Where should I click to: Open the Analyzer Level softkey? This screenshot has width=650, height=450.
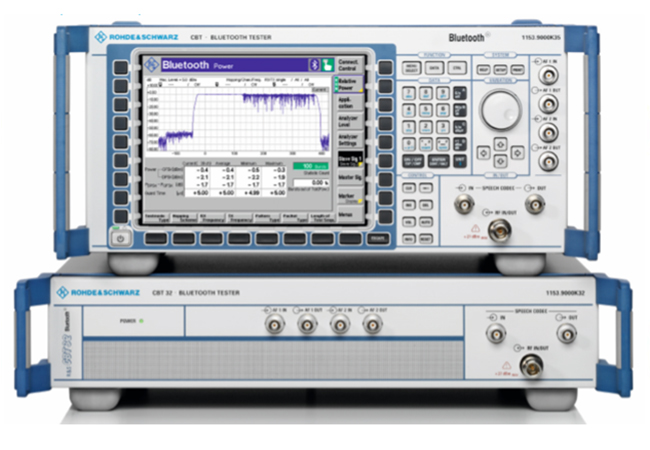pos(349,121)
